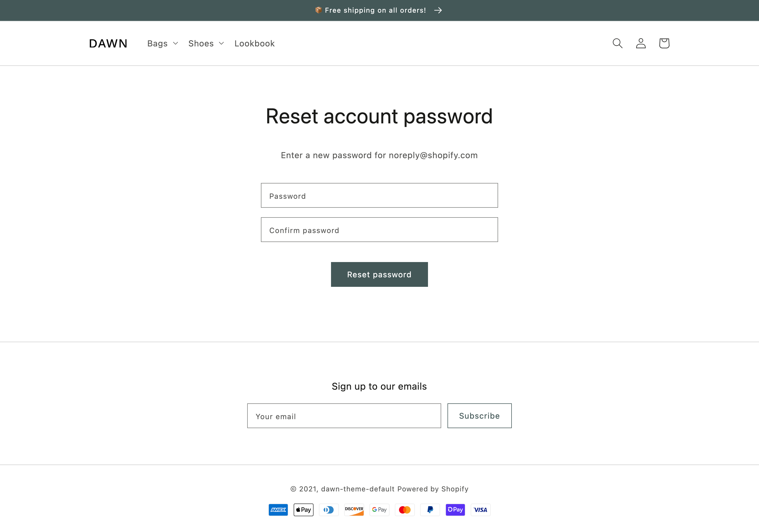Expand the Shoes dropdown menu
759x532 pixels.
(x=206, y=43)
